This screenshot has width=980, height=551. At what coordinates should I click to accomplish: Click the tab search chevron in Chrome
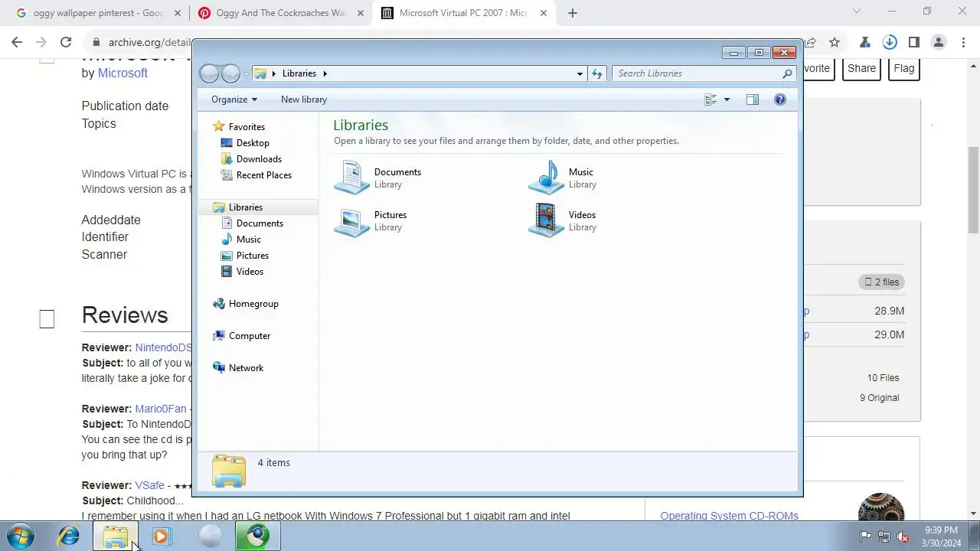click(x=857, y=11)
